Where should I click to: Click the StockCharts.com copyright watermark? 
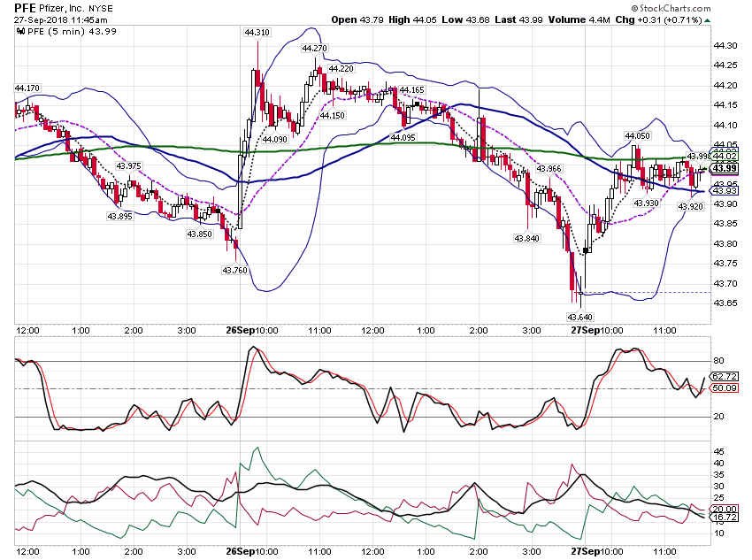coord(671,8)
